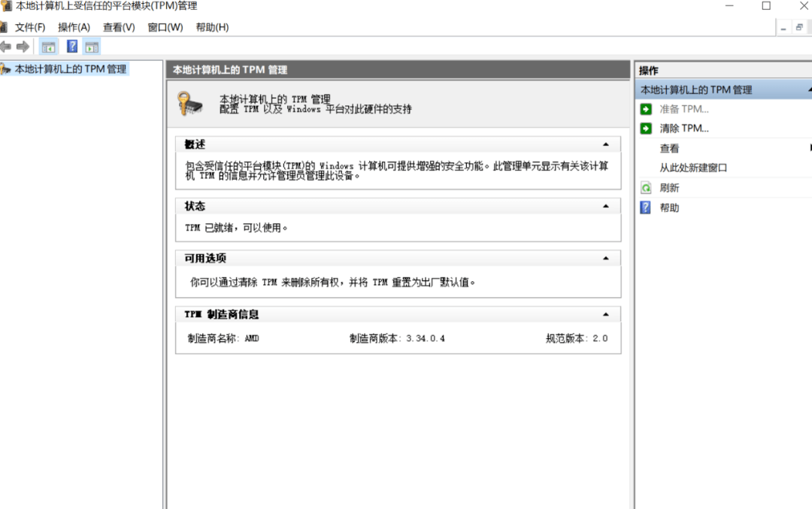The image size is (812, 509).
Task: Click the 帮助 help icon in the Actions pane
Action: tap(647, 208)
